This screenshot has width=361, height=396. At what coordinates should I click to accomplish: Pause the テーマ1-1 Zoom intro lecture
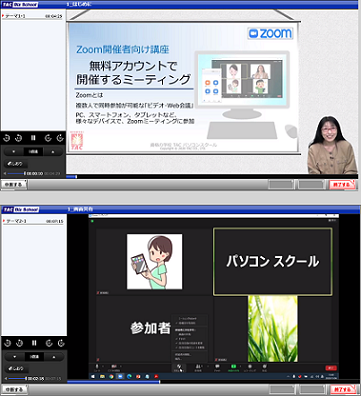point(33,138)
